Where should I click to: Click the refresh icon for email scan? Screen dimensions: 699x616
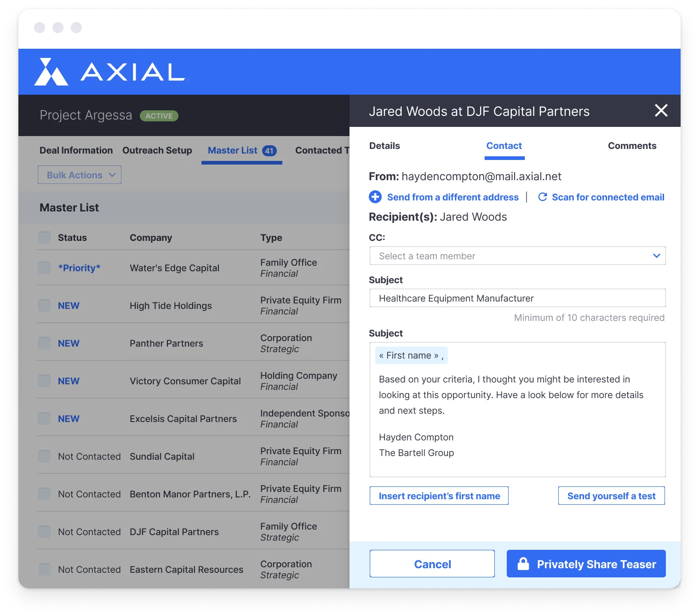click(543, 197)
